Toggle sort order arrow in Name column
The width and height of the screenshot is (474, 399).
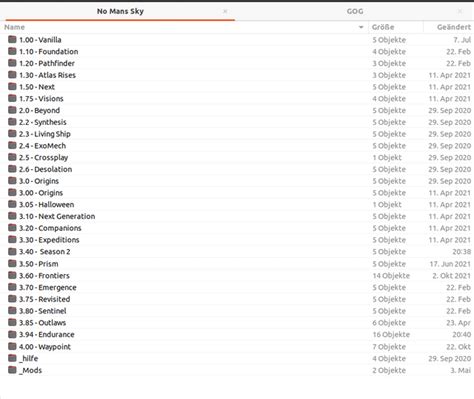[x=361, y=27]
